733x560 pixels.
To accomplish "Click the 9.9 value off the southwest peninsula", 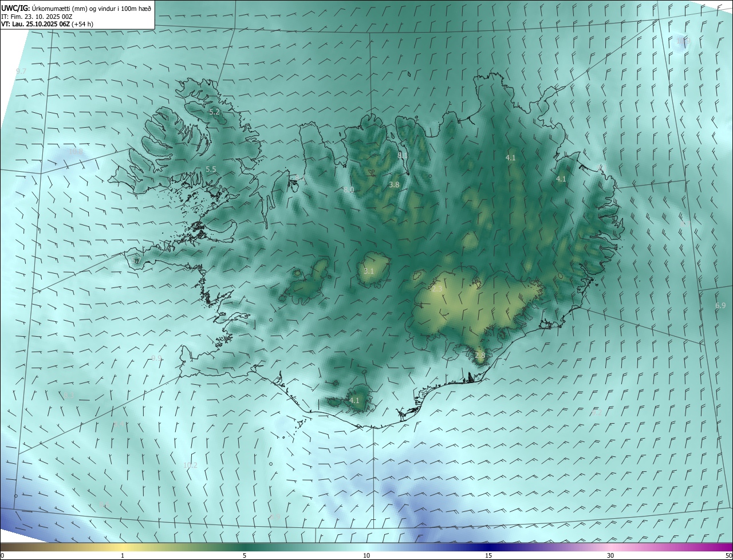I will [x=156, y=358].
